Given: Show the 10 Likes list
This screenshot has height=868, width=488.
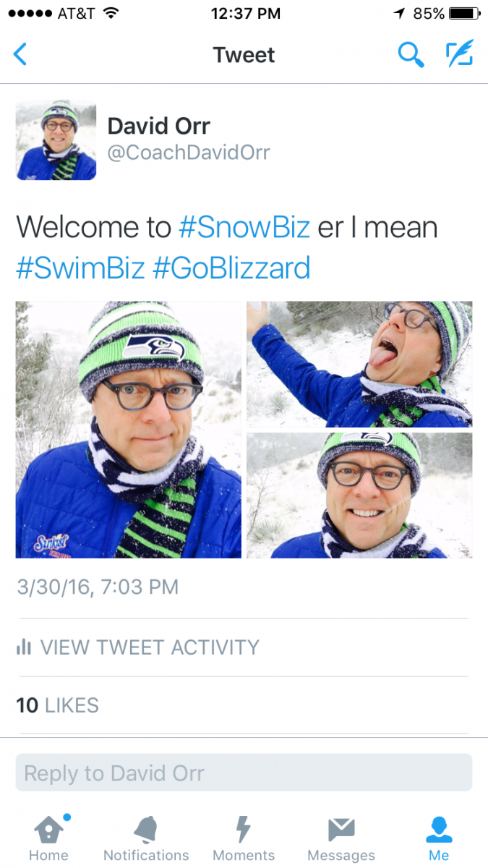Looking at the screenshot, I should [x=58, y=705].
